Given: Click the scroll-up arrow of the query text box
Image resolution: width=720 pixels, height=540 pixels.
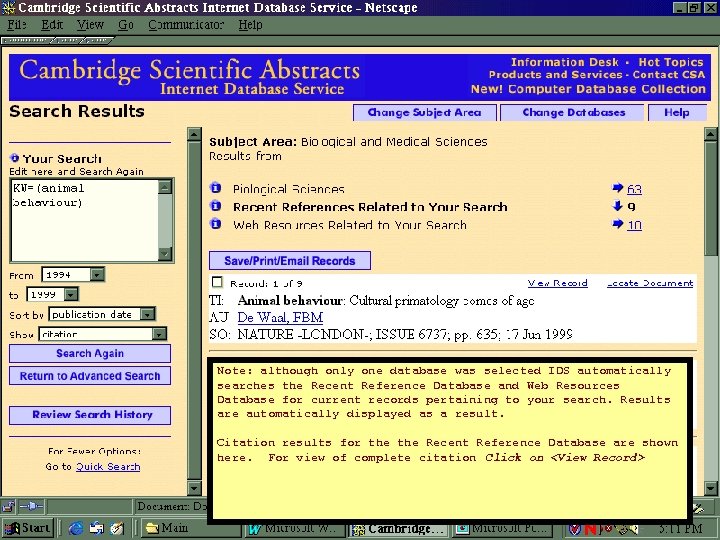Looking at the screenshot, I should 165,186.
